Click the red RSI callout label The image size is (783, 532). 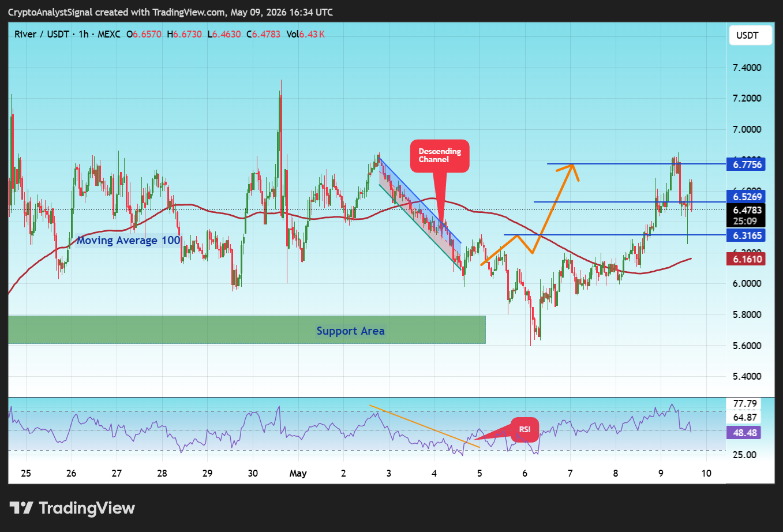tap(525, 429)
